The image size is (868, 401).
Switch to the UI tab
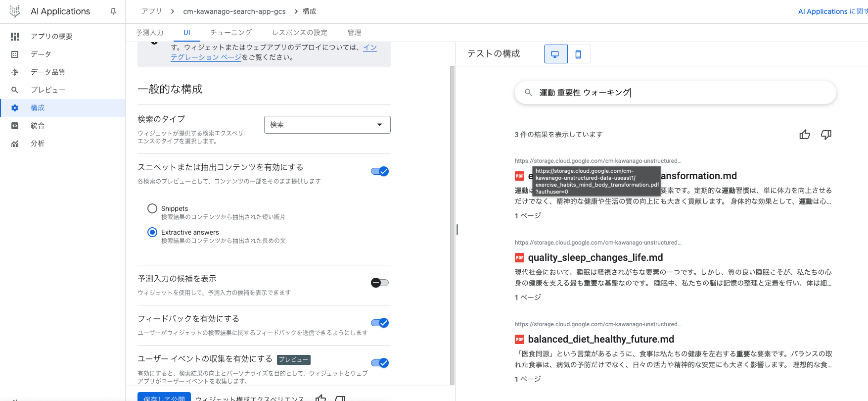tap(187, 33)
